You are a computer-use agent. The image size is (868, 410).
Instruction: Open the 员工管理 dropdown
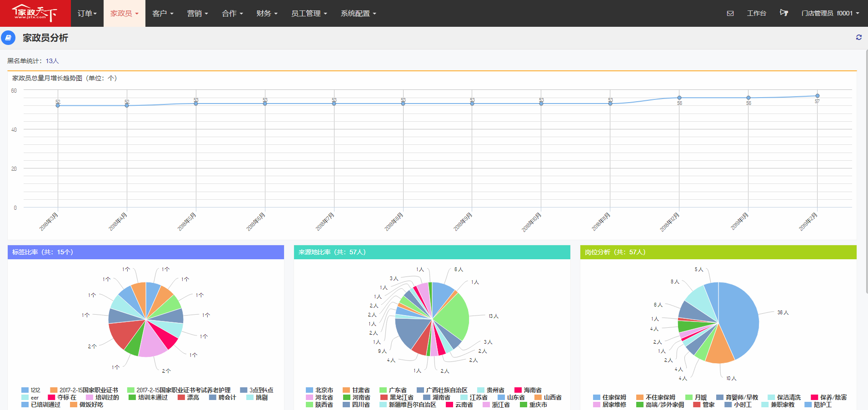(x=309, y=13)
